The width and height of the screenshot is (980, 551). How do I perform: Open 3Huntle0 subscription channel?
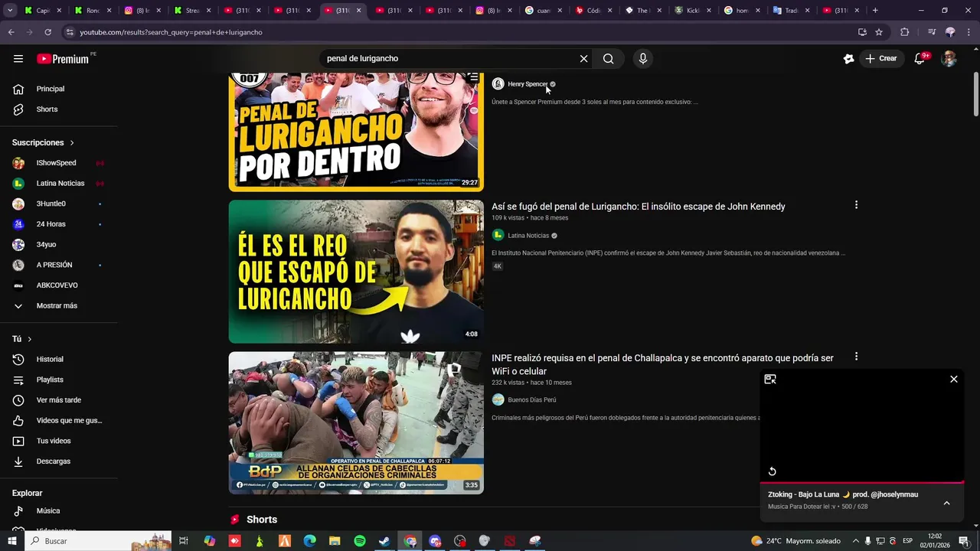tap(60, 204)
